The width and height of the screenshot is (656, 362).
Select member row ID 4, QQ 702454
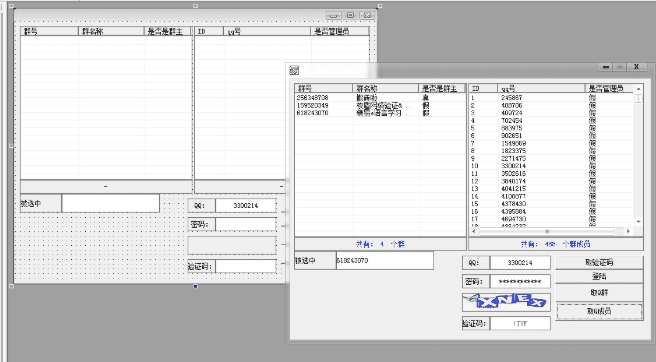(551, 121)
